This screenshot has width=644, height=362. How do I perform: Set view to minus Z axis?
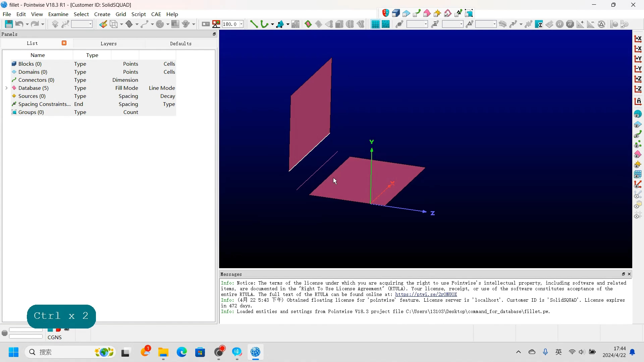tap(638, 89)
